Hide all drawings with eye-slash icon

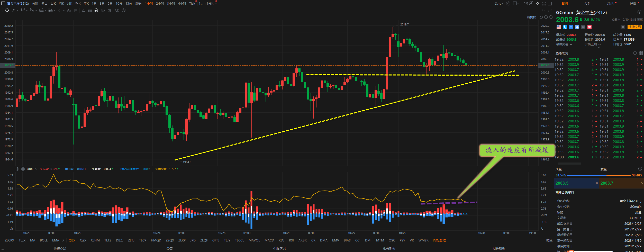tap(103, 10)
